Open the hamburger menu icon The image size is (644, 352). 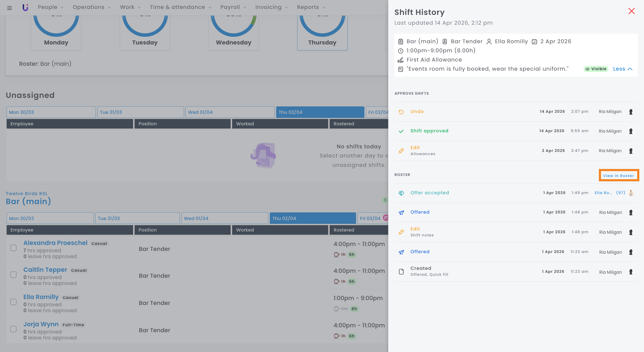coord(10,7)
